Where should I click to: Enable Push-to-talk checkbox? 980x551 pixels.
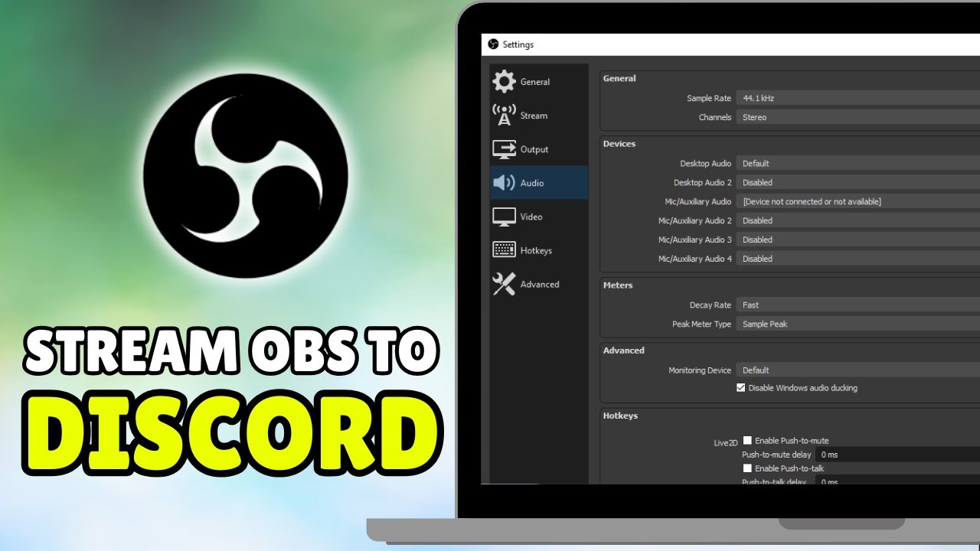(747, 468)
